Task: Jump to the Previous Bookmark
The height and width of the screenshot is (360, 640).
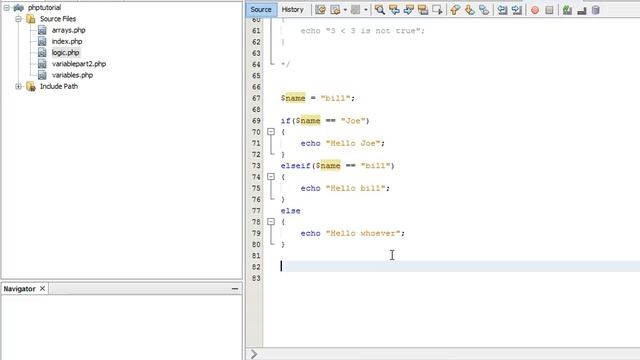Action: click(455, 10)
